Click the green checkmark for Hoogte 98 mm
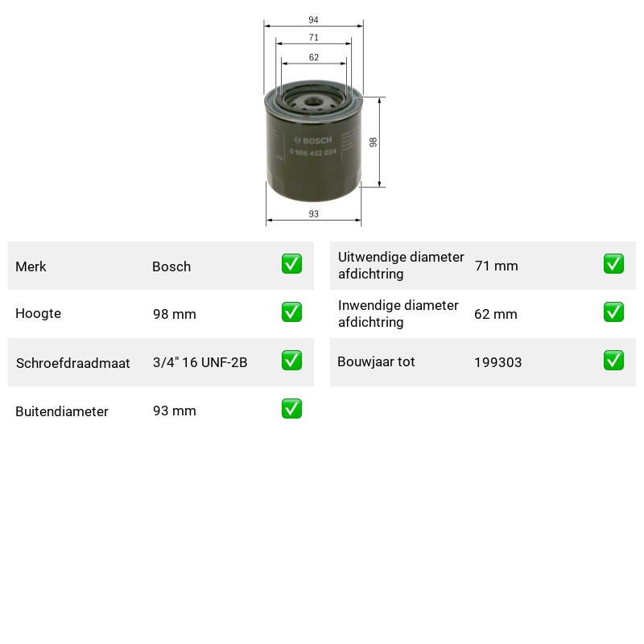The image size is (644, 644). (291, 312)
